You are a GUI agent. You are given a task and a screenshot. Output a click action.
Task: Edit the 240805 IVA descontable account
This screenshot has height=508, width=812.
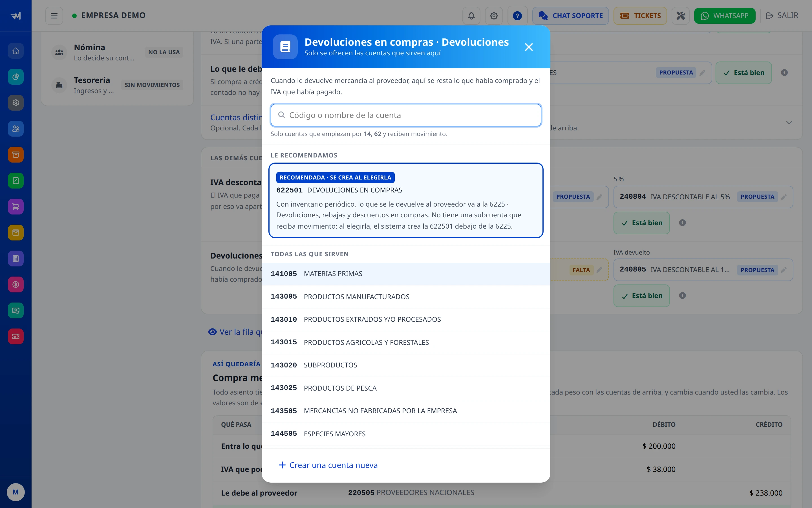(784, 270)
